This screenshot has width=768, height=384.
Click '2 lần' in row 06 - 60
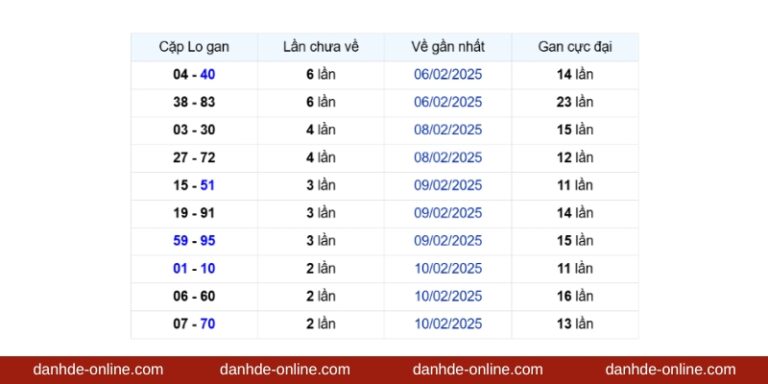point(321,296)
